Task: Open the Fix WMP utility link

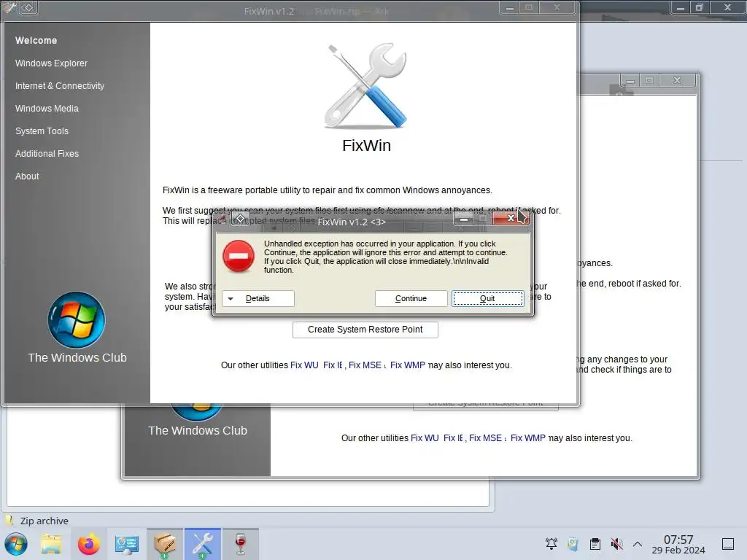Action: coord(407,365)
